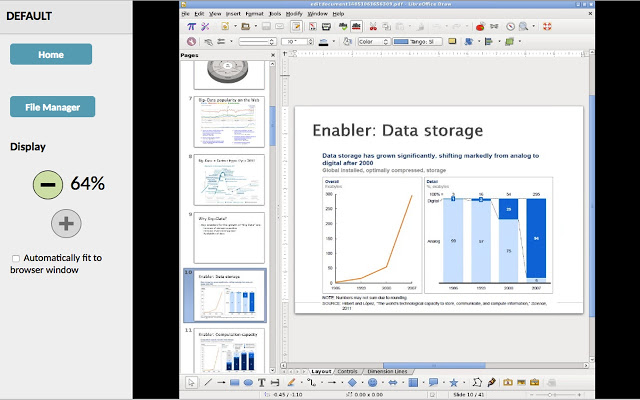Viewport: 640px width, 400px height.
Task: Go to Home button
Action: [51, 54]
